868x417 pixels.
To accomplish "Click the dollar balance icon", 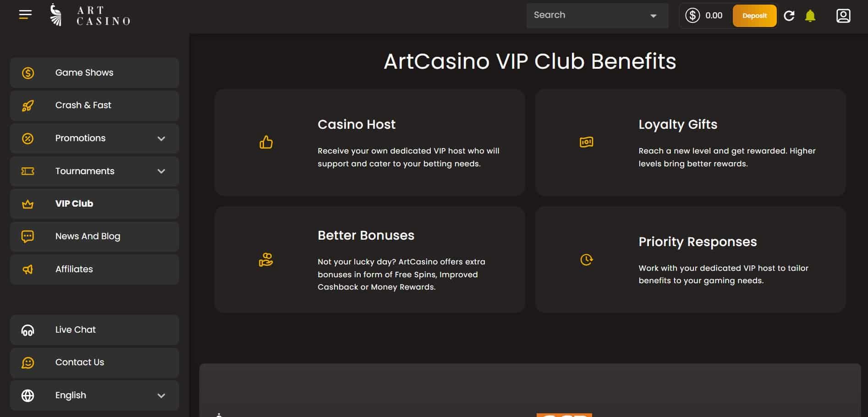I will click(x=692, y=16).
